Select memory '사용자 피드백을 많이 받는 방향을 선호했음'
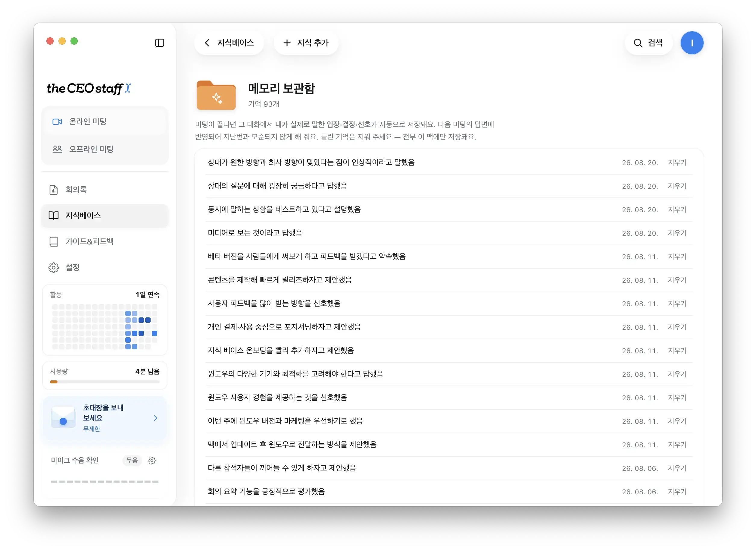 [274, 304]
